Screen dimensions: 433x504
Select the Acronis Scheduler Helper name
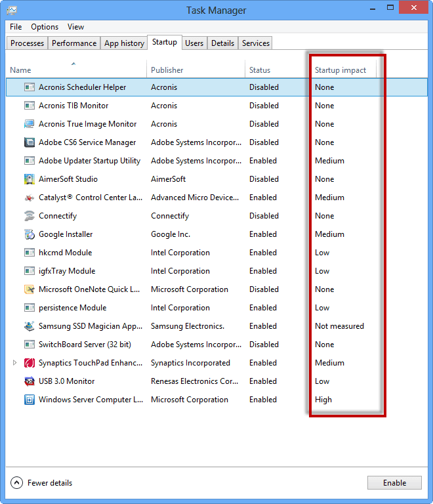(82, 87)
